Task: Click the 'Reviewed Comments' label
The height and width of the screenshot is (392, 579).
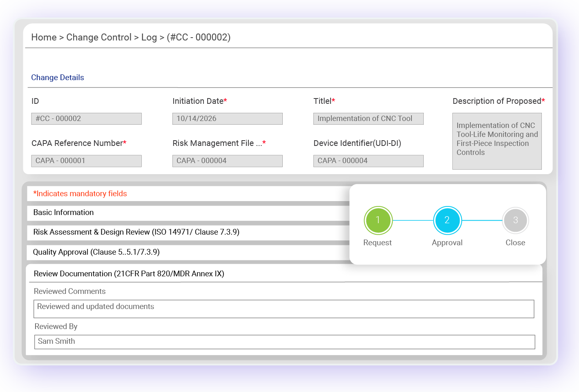Action: [x=70, y=291]
